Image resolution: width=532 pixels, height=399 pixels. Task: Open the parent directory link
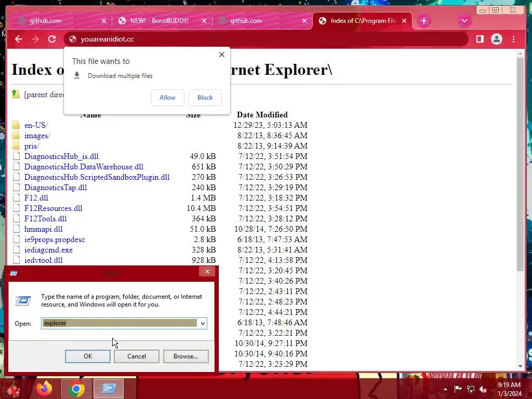pyautogui.click(x=44, y=95)
